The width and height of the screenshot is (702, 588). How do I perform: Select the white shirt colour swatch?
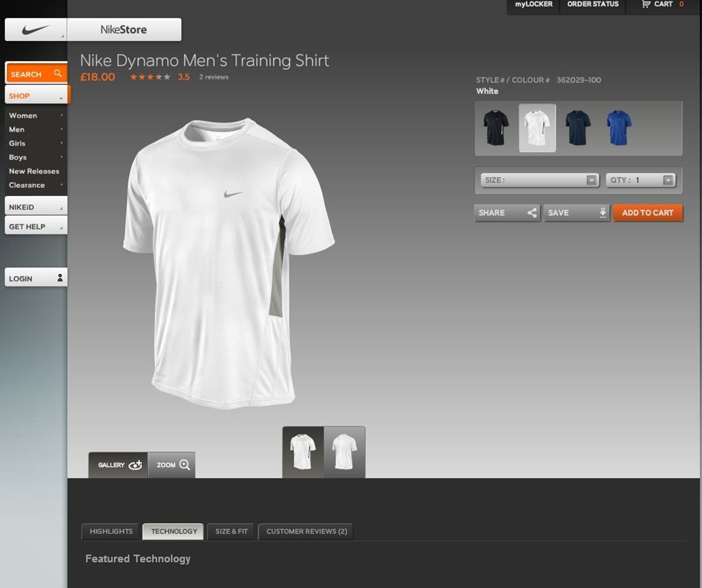[x=537, y=128]
